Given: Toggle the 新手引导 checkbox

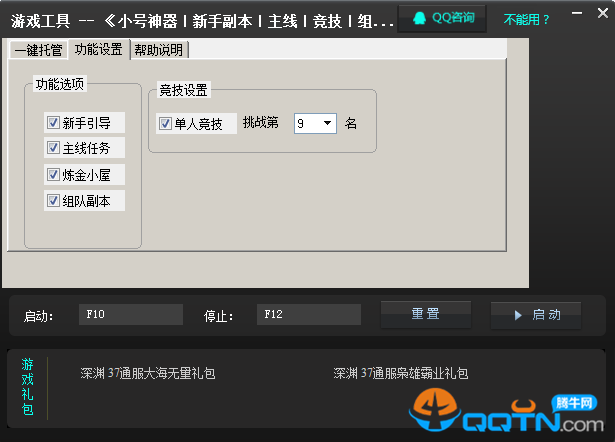Looking at the screenshot, I should pos(53,123).
